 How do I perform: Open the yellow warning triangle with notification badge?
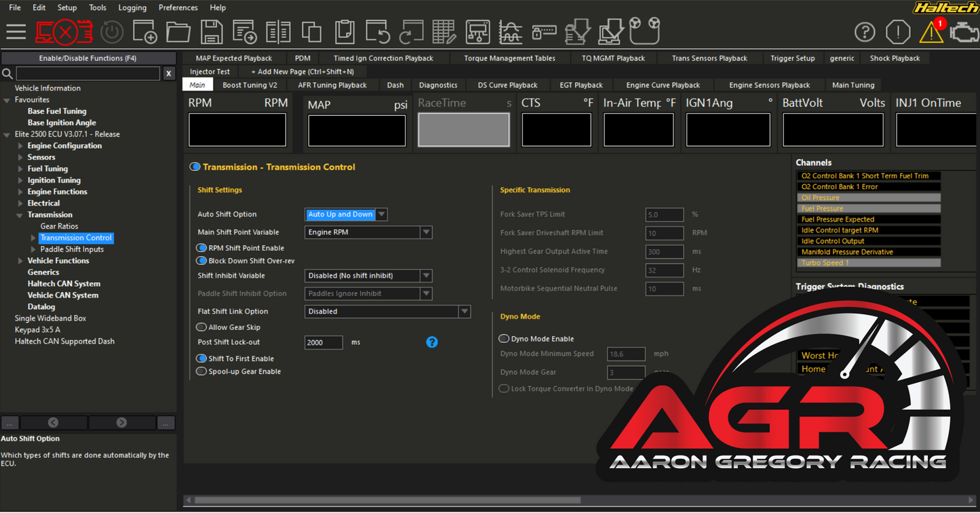click(x=931, y=32)
